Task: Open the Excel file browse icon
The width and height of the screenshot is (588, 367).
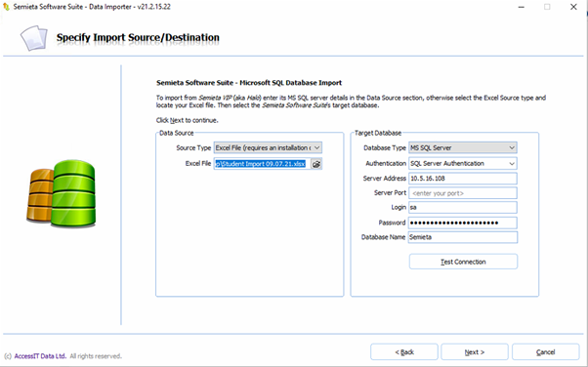Action: click(x=316, y=164)
